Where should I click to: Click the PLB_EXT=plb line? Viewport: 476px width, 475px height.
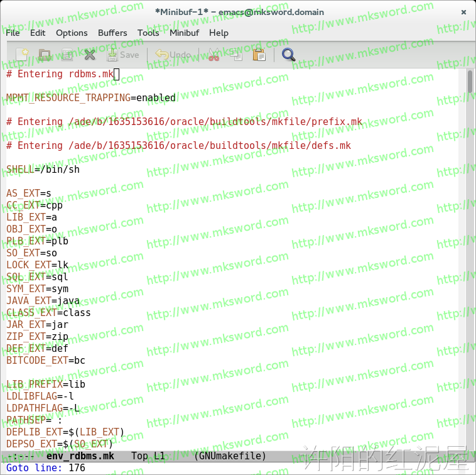tap(37, 241)
